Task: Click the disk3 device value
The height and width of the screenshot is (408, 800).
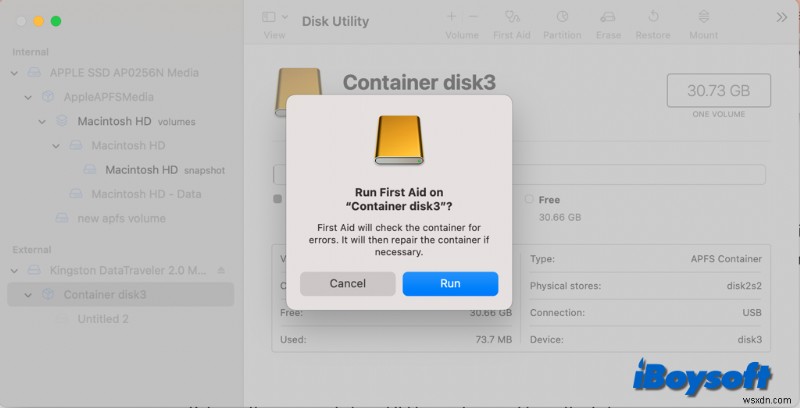Action: (x=749, y=340)
